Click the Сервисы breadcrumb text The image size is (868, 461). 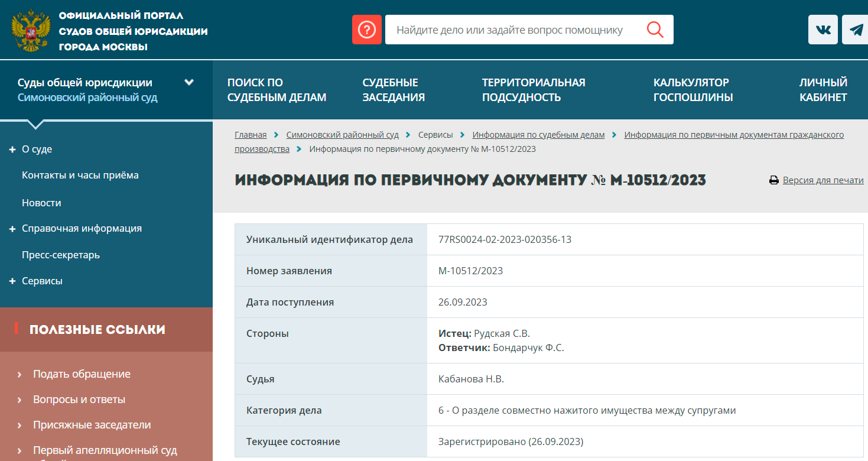[x=435, y=135]
